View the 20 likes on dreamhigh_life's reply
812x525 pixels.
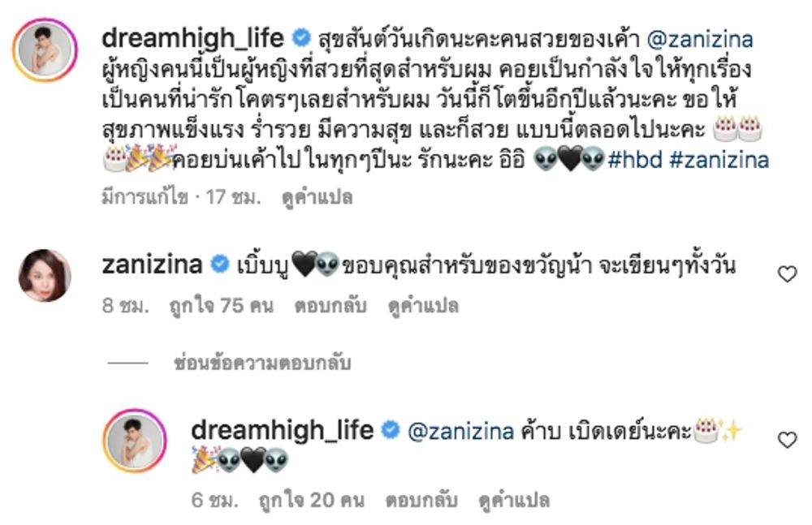[311, 500]
